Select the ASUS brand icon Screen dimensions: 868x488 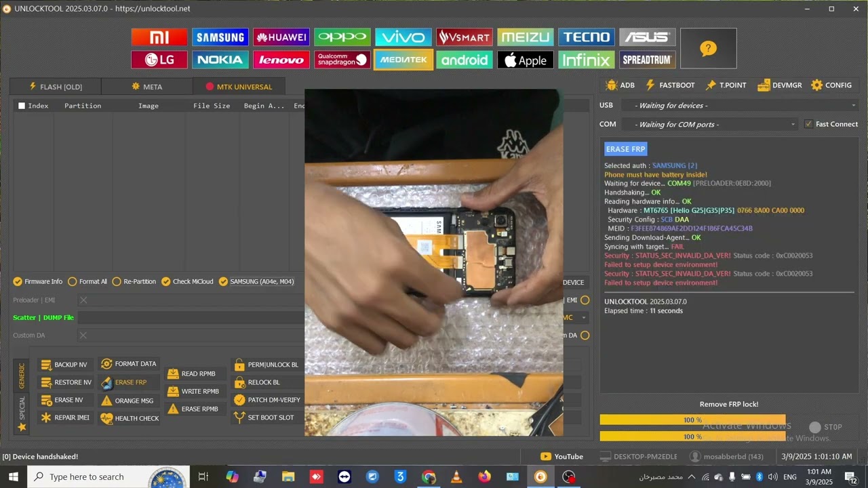pyautogui.click(x=648, y=37)
